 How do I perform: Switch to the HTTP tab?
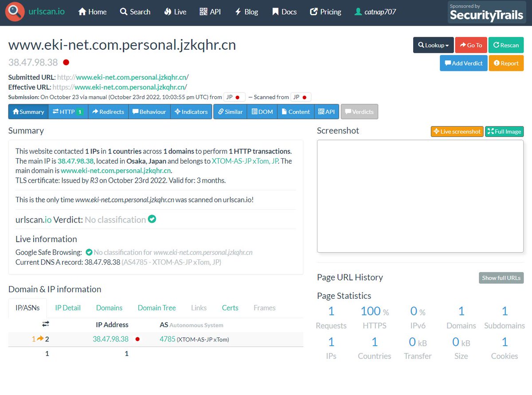pyautogui.click(x=68, y=112)
